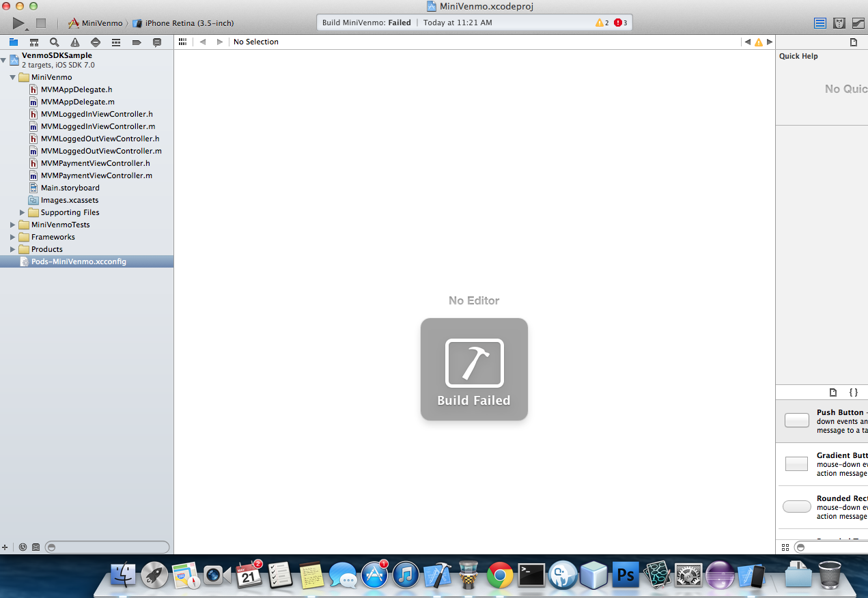Click the jump bar warning icon
This screenshot has height=598, width=868.
click(x=758, y=42)
